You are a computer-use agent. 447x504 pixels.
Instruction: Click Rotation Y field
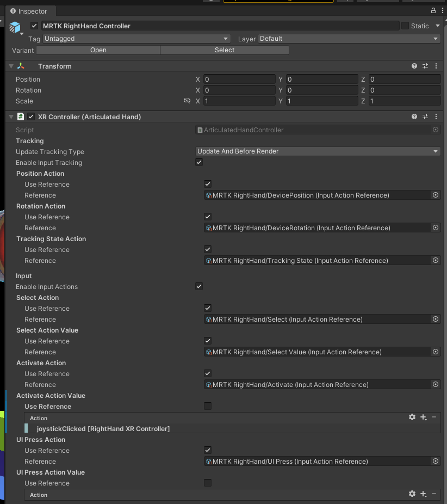[322, 90]
